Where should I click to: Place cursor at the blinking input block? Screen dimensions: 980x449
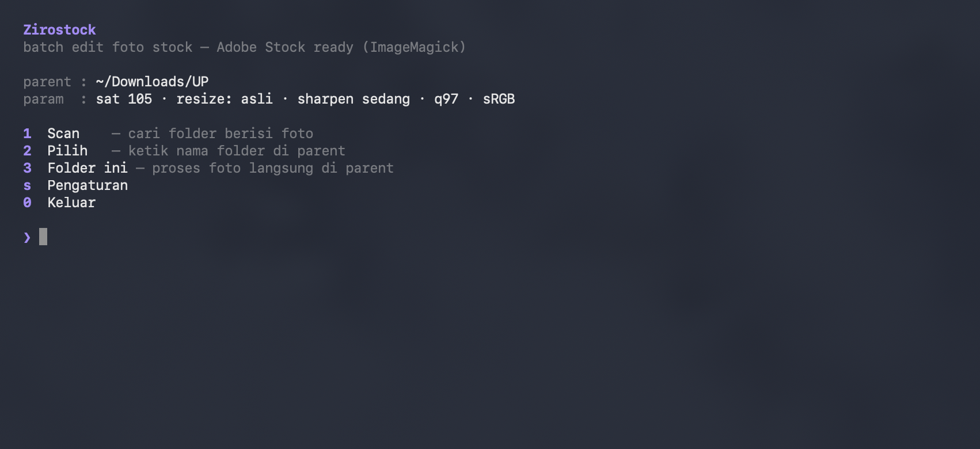[43, 237]
